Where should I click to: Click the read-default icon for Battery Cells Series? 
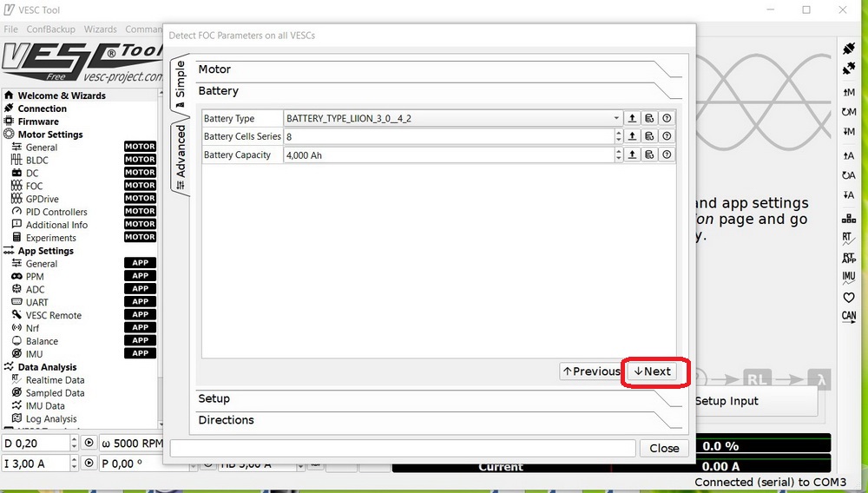pyautogui.click(x=649, y=136)
